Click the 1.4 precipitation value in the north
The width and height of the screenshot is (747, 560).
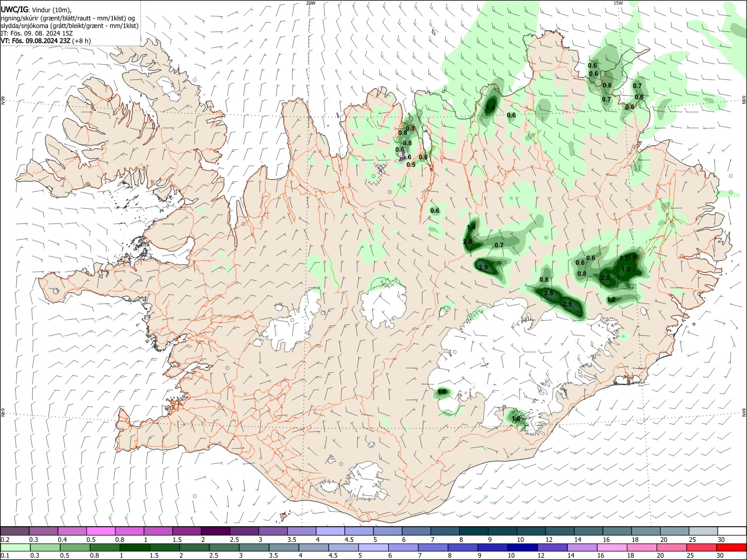490,107
